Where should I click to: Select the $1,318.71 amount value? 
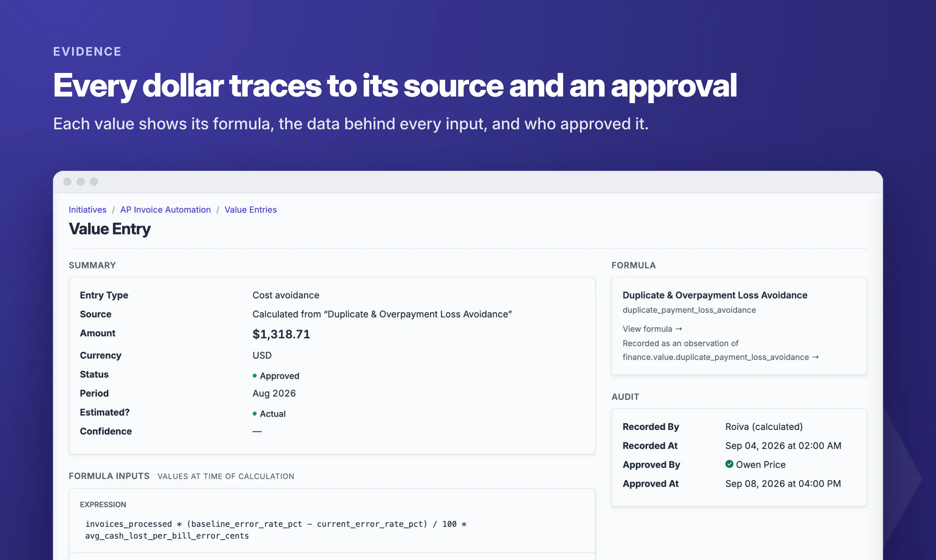(281, 334)
